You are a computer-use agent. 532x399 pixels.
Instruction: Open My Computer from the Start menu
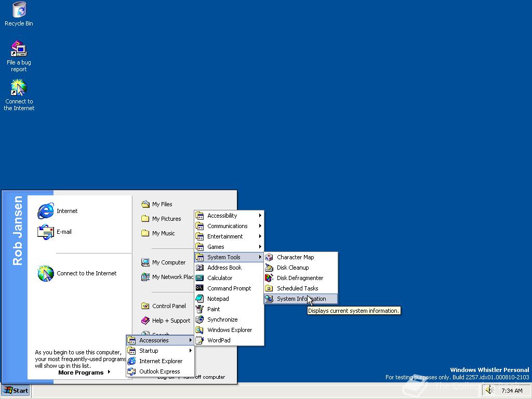(164, 262)
